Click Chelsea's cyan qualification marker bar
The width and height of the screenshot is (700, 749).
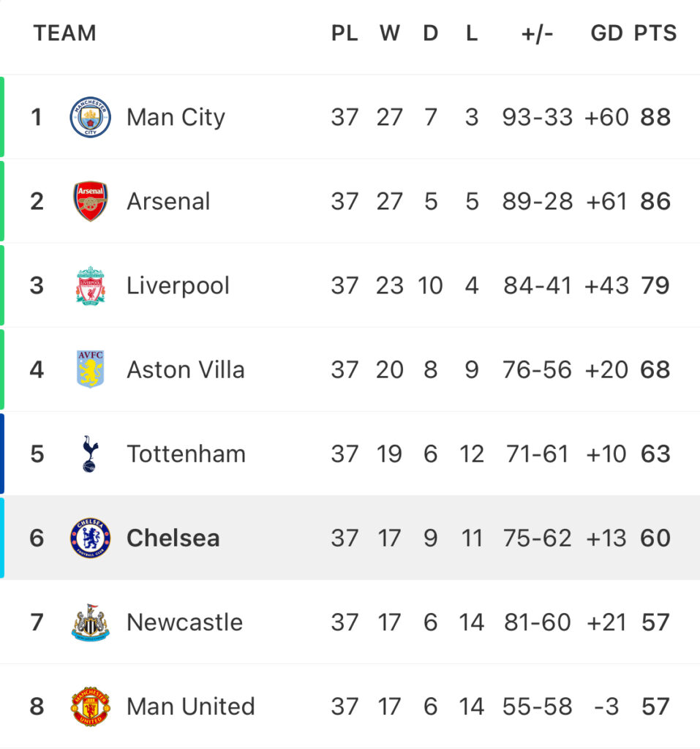coord(2,538)
